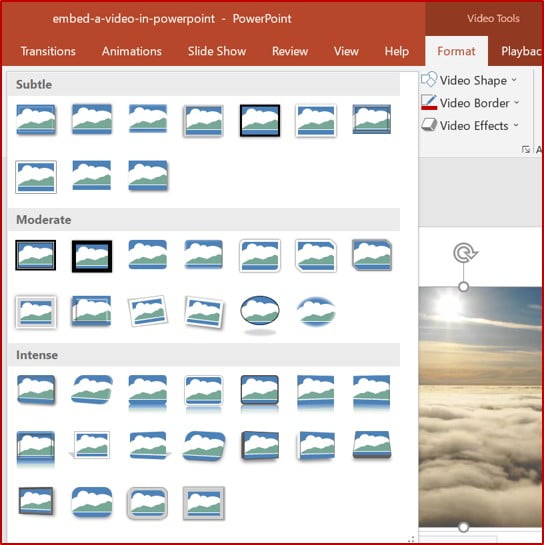Viewport: 544px width, 545px height.
Task: Open the Slide Show tab
Action: coord(217,51)
